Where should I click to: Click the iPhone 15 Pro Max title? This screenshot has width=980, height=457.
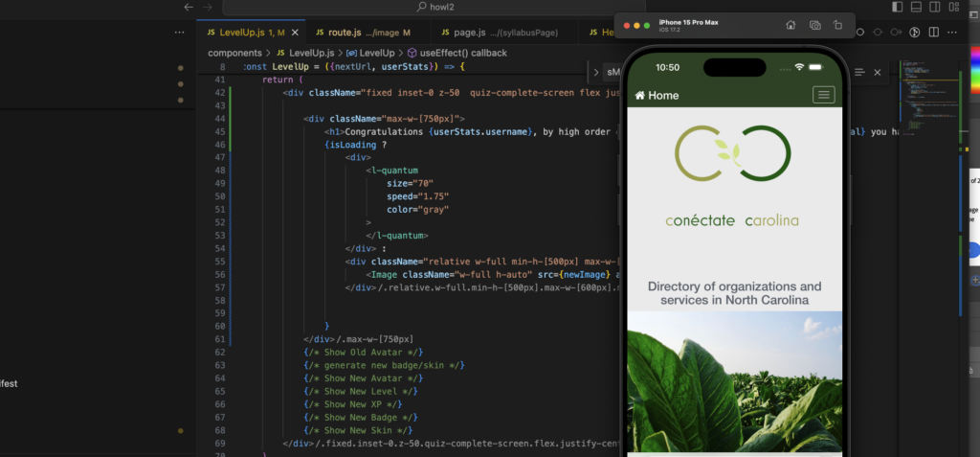pyautogui.click(x=688, y=23)
